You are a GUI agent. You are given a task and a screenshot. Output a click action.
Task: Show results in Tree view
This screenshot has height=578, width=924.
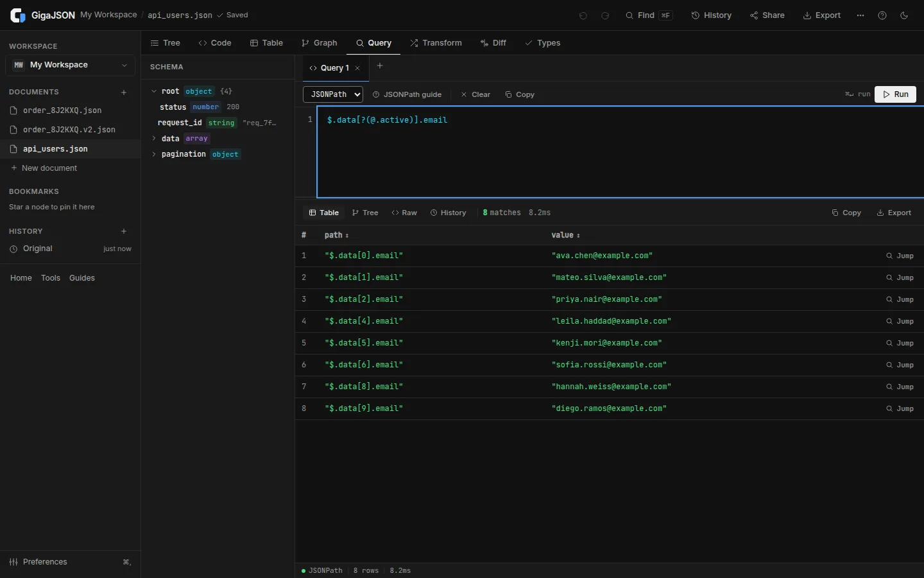(x=365, y=213)
